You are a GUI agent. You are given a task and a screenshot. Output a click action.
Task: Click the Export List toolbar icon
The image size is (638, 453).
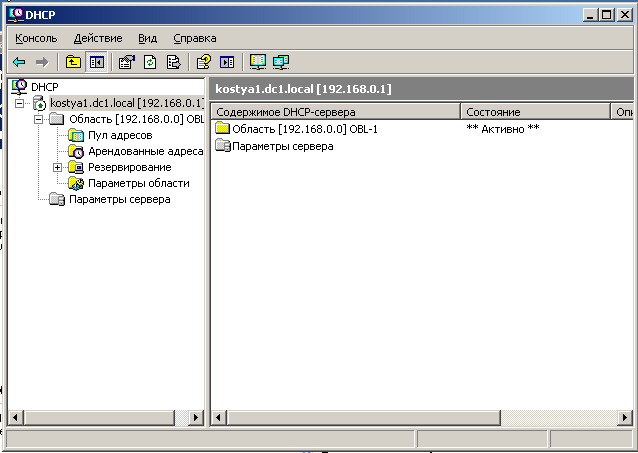tap(173, 62)
